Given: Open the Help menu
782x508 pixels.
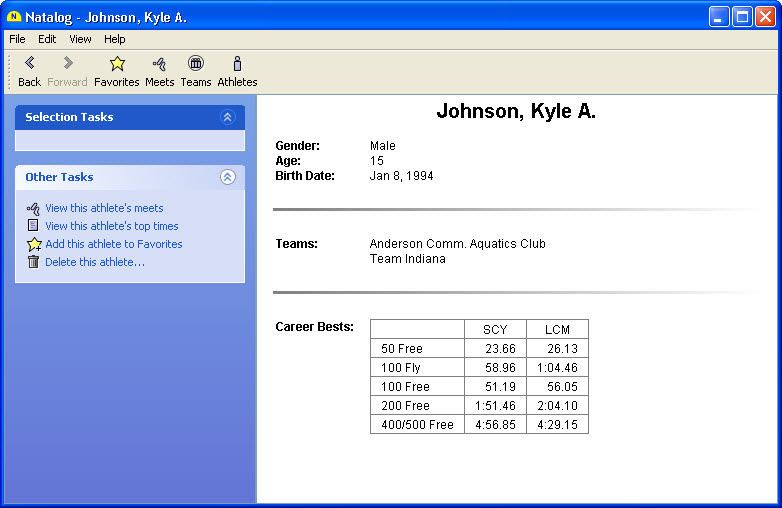Looking at the screenshot, I should tap(115, 39).
